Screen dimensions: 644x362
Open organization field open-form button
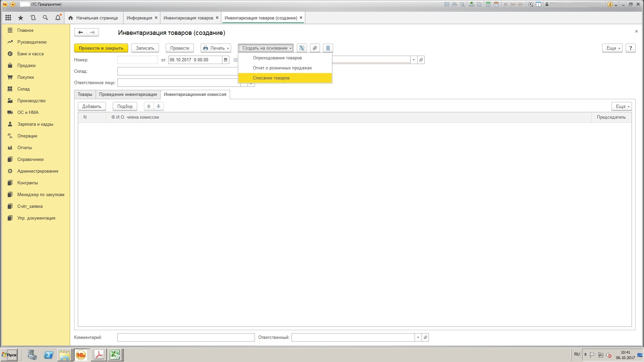point(421,60)
